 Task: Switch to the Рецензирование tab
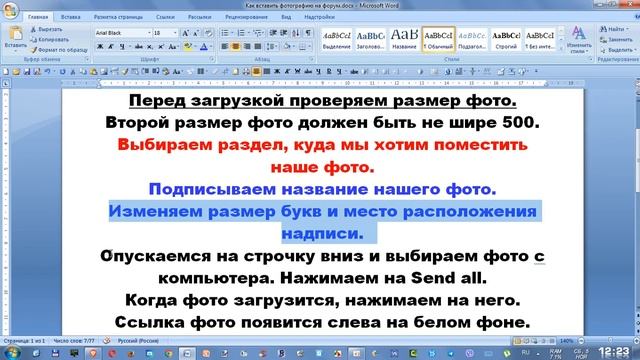(246, 17)
